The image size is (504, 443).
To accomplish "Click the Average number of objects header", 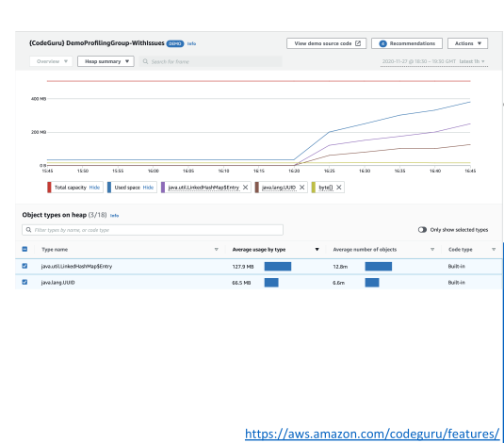I will pyautogui.click(x=365, y=250).
